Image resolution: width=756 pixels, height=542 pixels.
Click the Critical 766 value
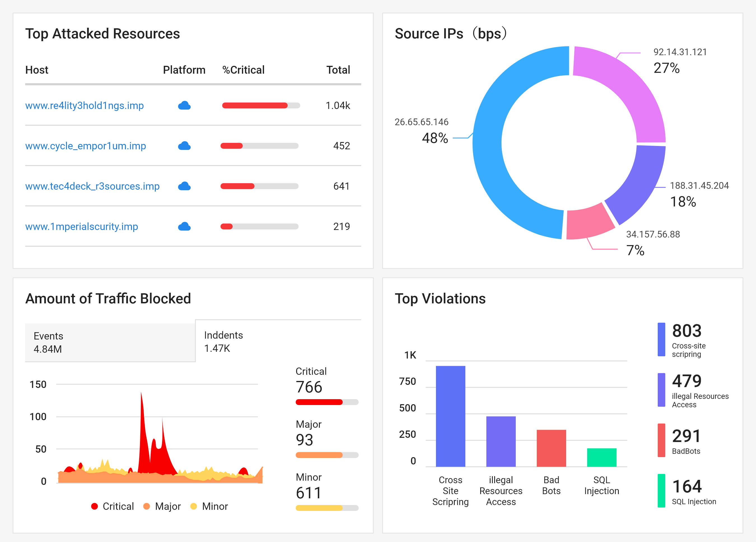309,387
